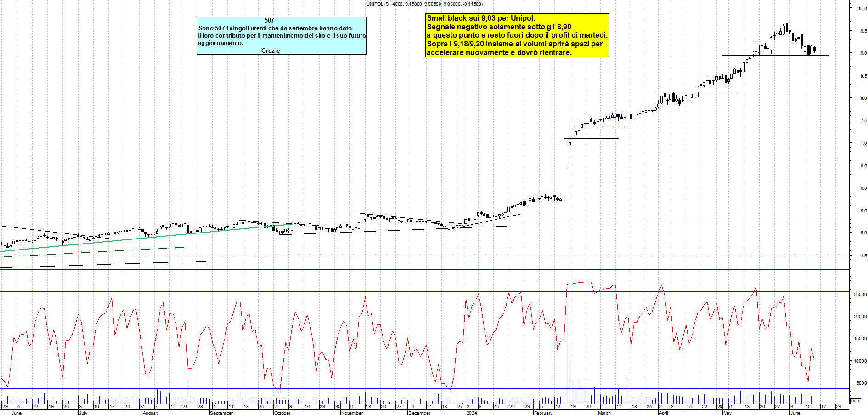The width and height of the screenshot is (868, 415).
Task: Click the word 'aggiornamento.' in cyan box
Action: (x=220, y=43)
